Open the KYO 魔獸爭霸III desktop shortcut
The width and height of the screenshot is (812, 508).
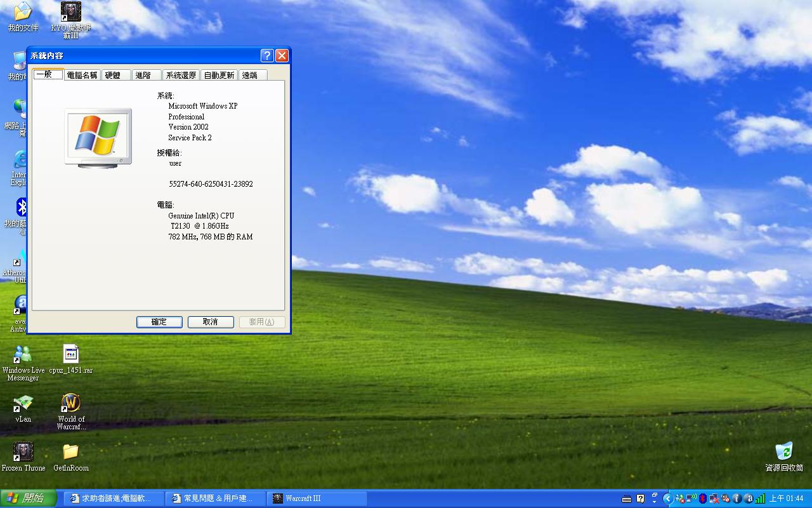coord(71,12)
